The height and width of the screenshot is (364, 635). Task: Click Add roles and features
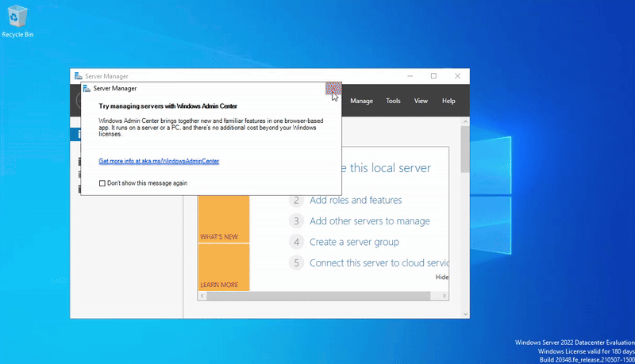[x=356, y=200]
